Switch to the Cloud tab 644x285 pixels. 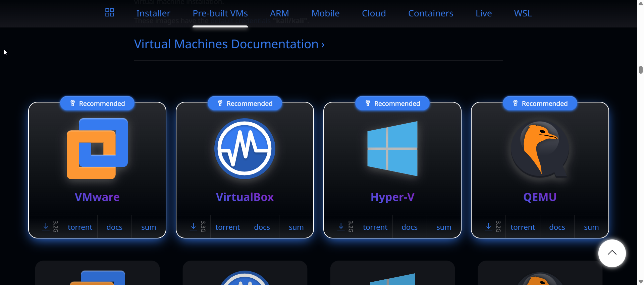tap(374, 13)
